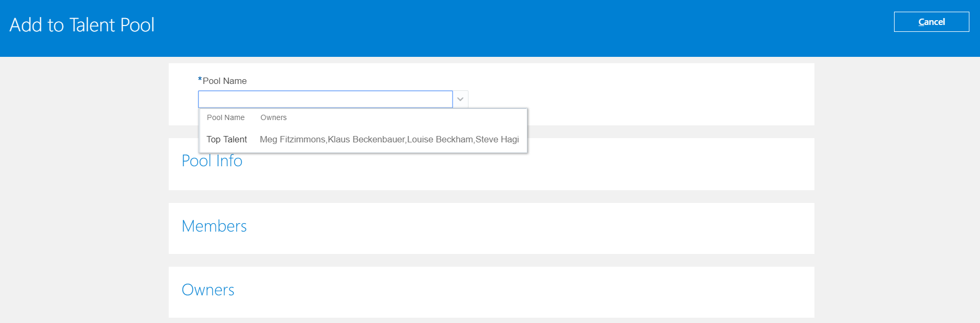Viewport: 980px width, 323px height.
Task: Click the owners list starting Meg Fitzimmons
Action: [x=389, y=139]
